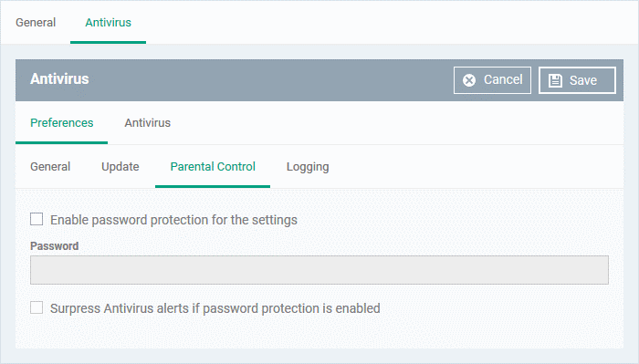Tick the Surpress Antivirus alerts checkbox
This screenshot has height=364, width=639.
coord(37,307)
